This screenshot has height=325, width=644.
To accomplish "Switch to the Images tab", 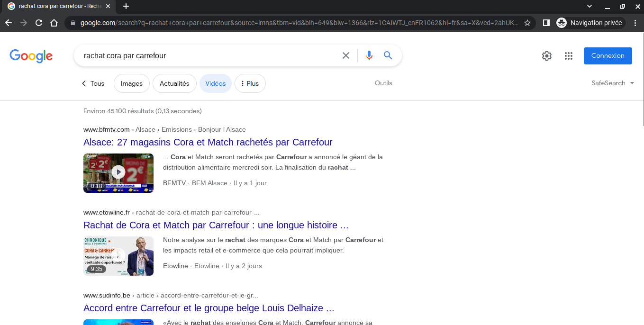I will [x=132, y=83].
